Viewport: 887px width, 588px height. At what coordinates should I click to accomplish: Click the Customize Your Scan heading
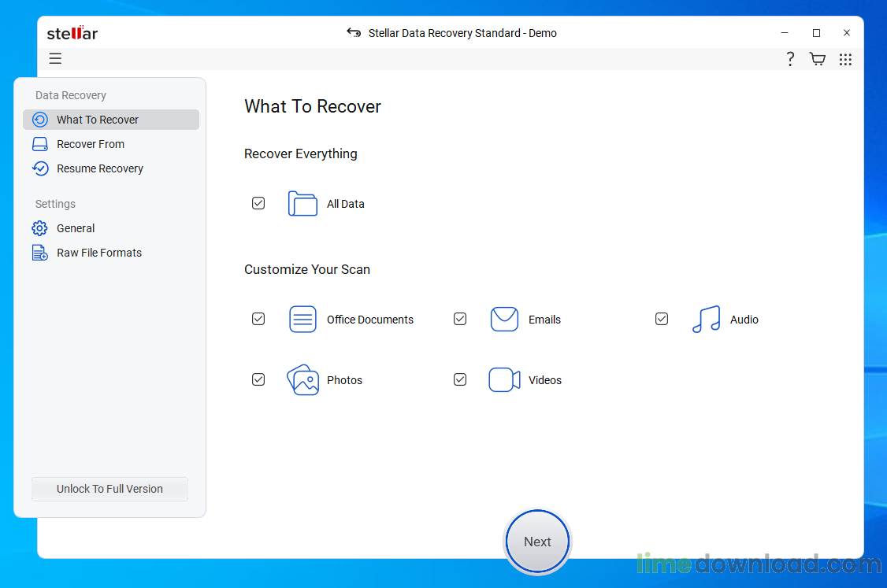(x=307, y=269)
